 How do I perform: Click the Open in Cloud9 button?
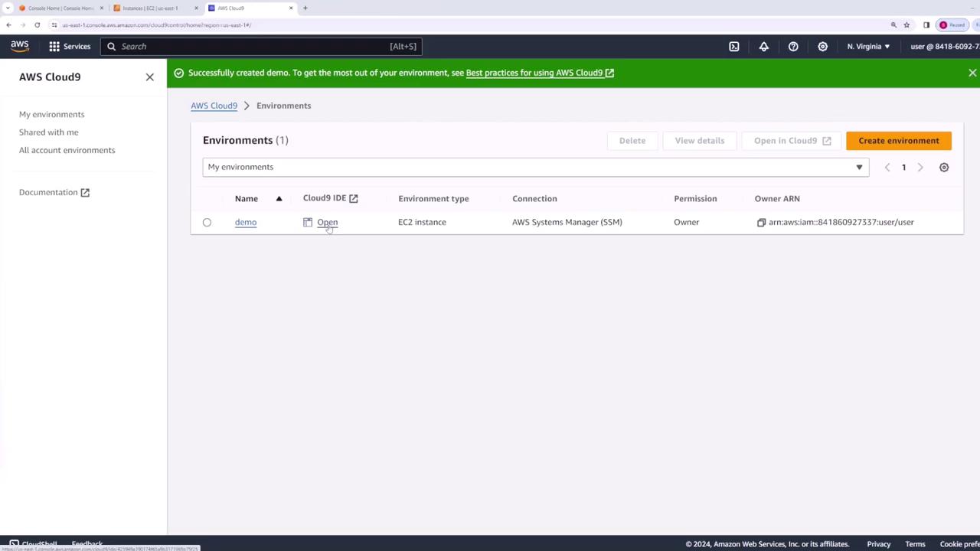pos(792,141)
